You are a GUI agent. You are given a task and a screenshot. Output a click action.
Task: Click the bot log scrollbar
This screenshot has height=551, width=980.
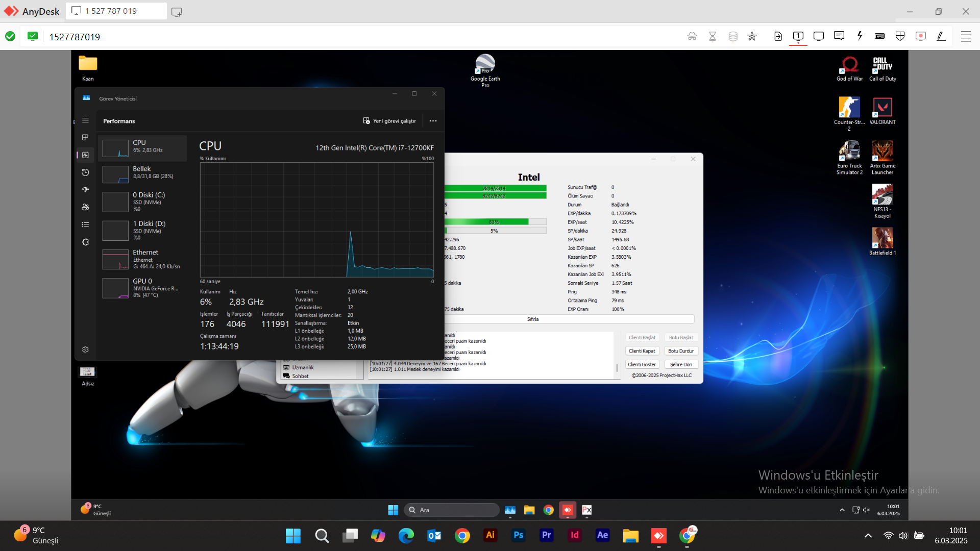tap(617, 367)
